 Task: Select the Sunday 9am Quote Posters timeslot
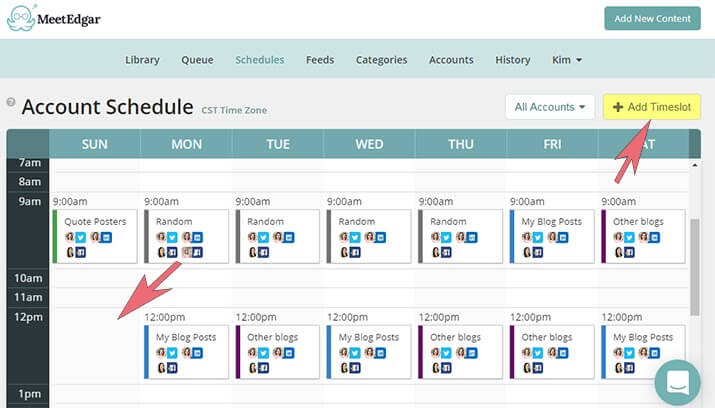(x=95, y=236)
